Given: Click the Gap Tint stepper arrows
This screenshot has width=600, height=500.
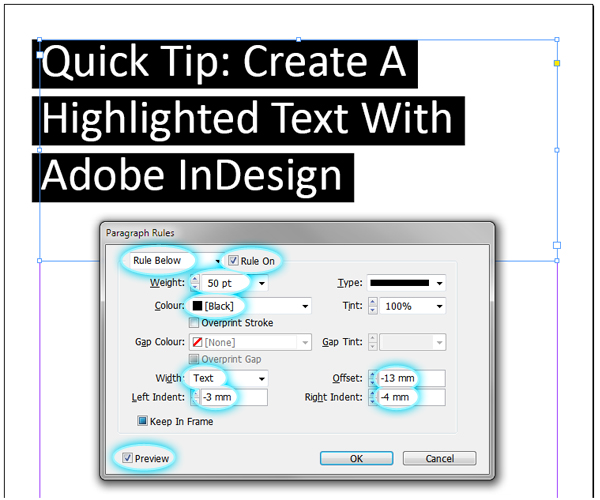Looking at the screenshot, I should (373, 342).
